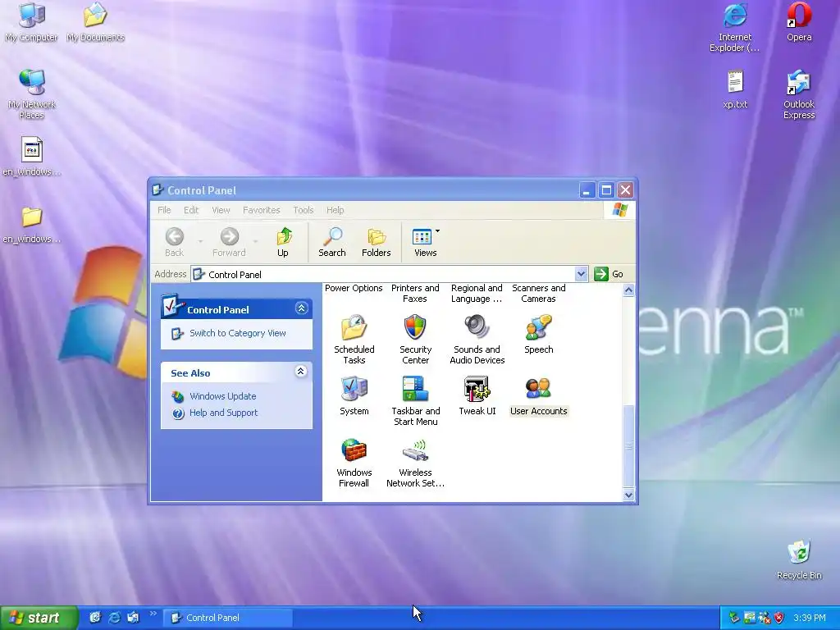Click the Go button
840x630 pixels.
click(609, 274)
